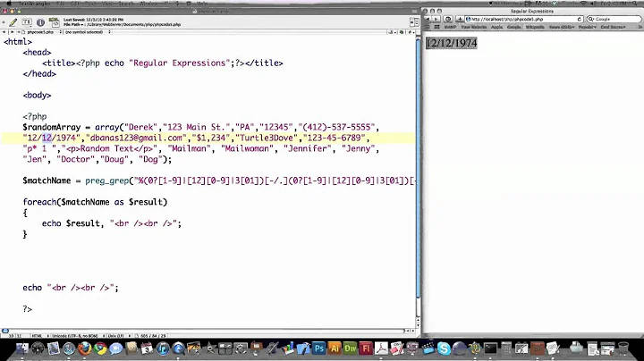The image size is (644, 361).
Task: Click the "dbanas123@gmail.com" string in code
Action: tap(136, 138)
